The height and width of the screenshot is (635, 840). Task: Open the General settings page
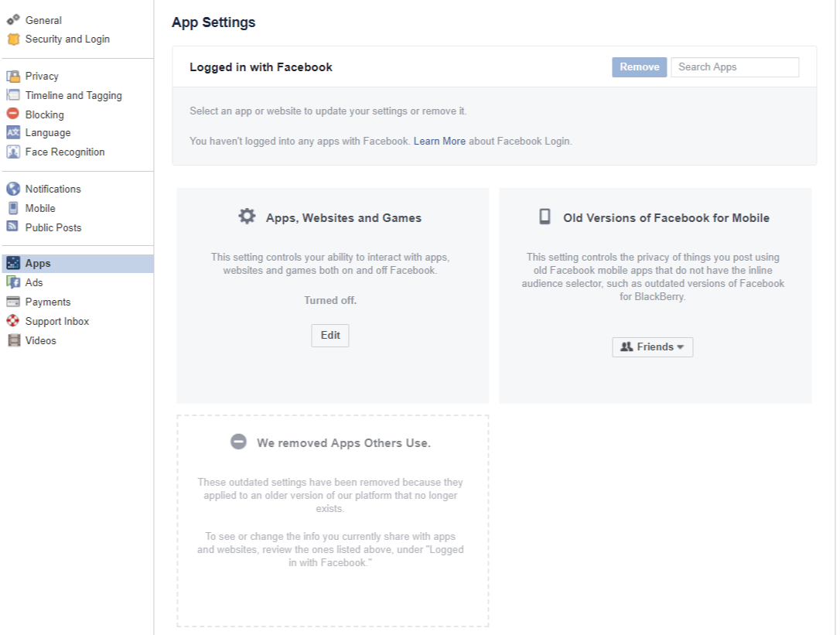pyautogui.click(x=43, y=20)
